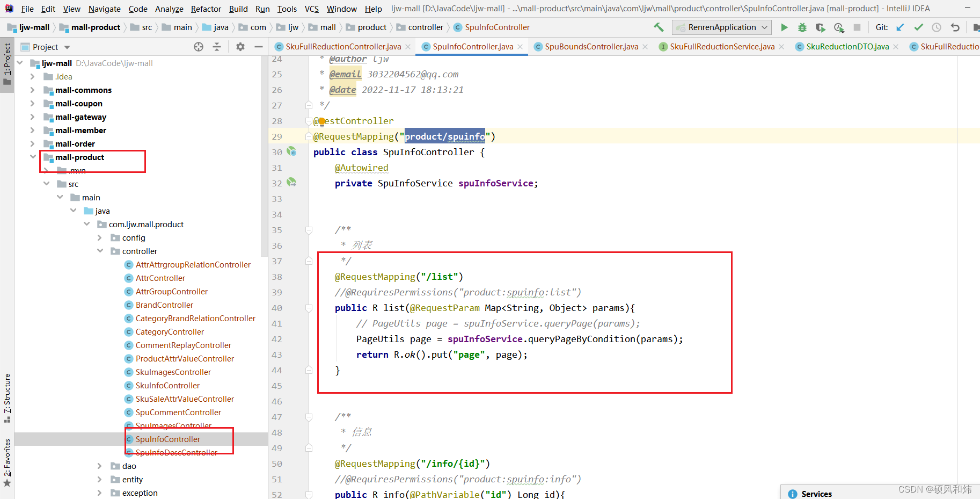The width and height of the screenshot is (980, 499).
Task: Click the SpuInfoController breadcrumb
Action: pos(492,27)
